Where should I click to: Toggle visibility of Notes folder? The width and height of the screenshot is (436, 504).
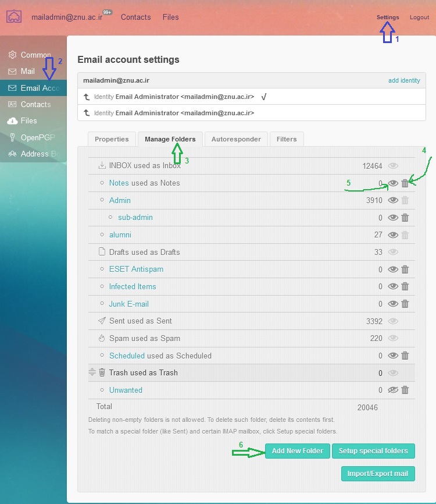tap(393, 183)
